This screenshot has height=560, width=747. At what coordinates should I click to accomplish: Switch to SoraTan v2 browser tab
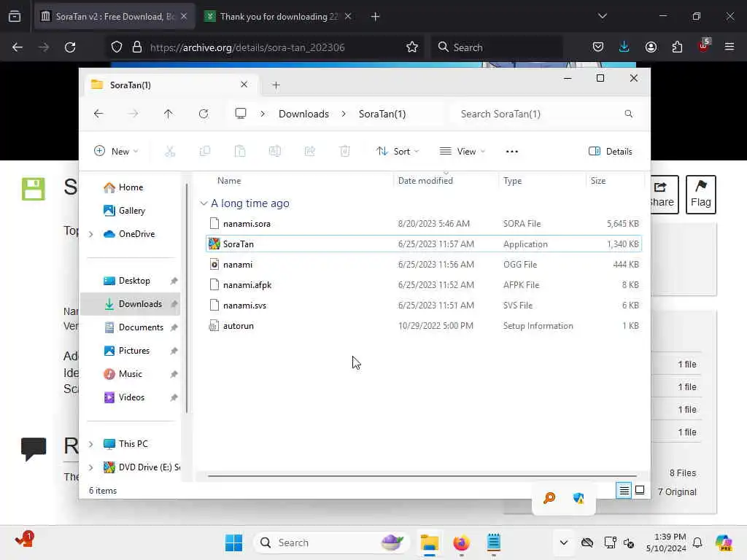point(115,17)
